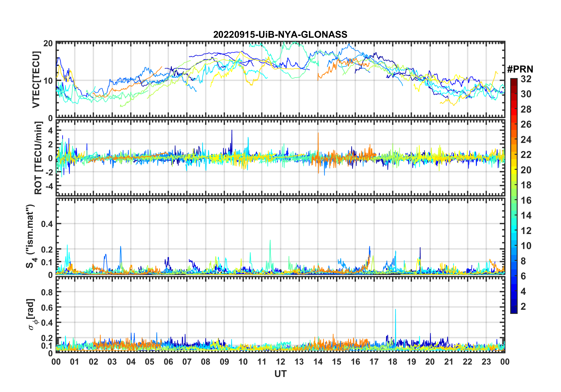
Task: Click the "ROT [TECU/min]" y-axis label
Action: [38, 158]
